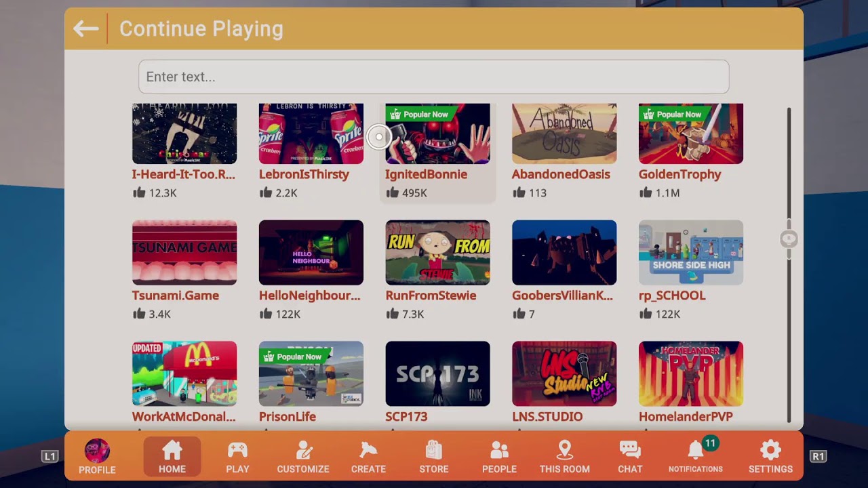Click the 'HomelanderPVP' room title
The image size is (868, 488).
[x=686, y=417]
